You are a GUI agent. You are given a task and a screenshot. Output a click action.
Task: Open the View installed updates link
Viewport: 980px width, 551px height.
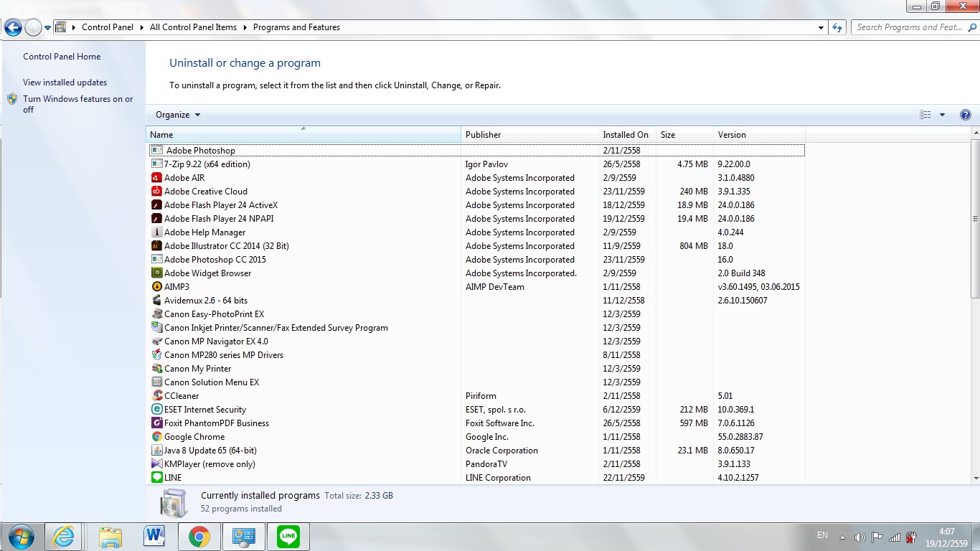(x=65, y=83)
